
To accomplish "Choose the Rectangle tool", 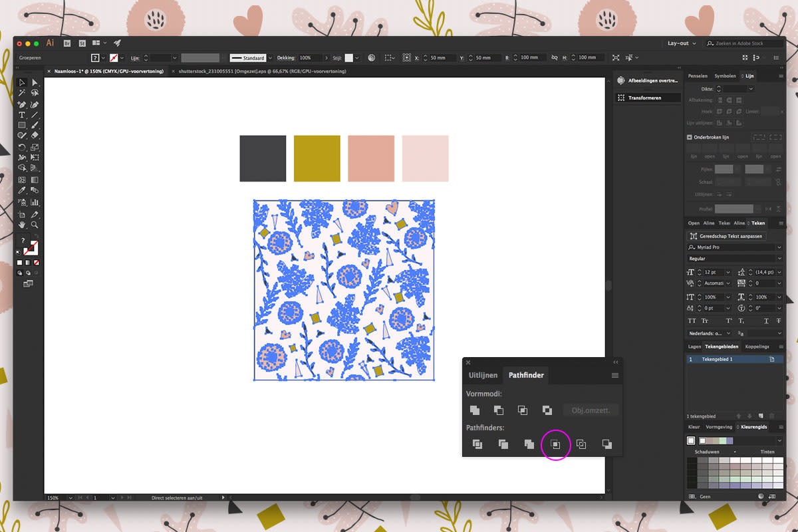I will 22,124.
